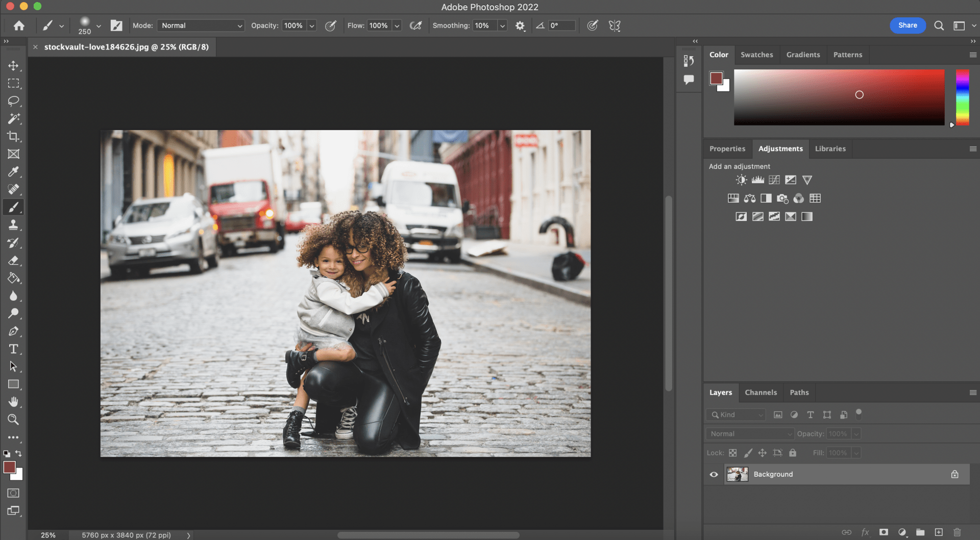
Task: Open the Brush Preset picker arrow
Action: pos(99,26)
